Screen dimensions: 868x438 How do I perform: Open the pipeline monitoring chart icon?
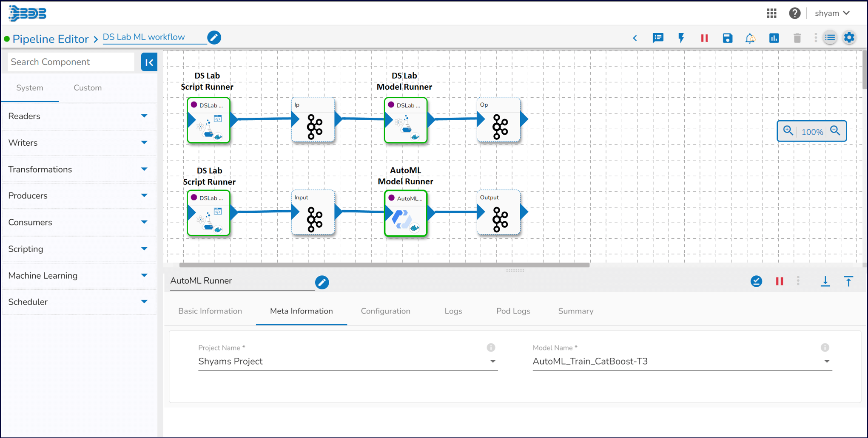[774, 38]
